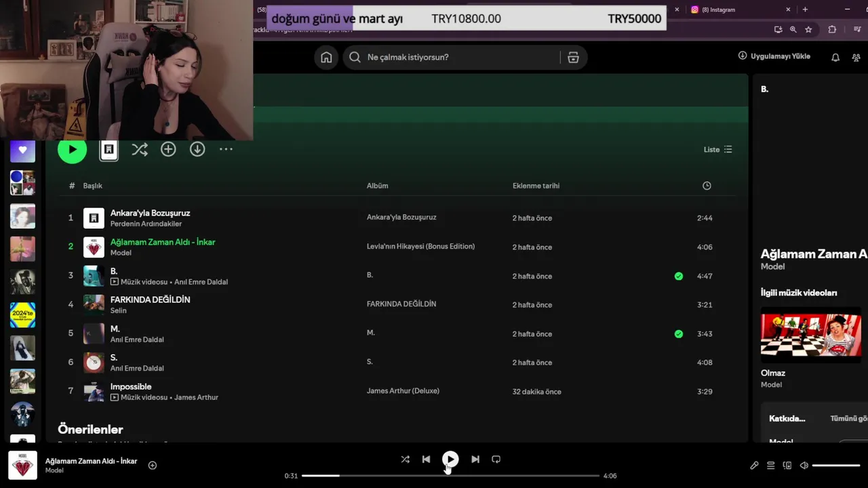Open artist James Arthur under Impossible
This screenshot has height=488, width=868.
[x=196, y=397]
